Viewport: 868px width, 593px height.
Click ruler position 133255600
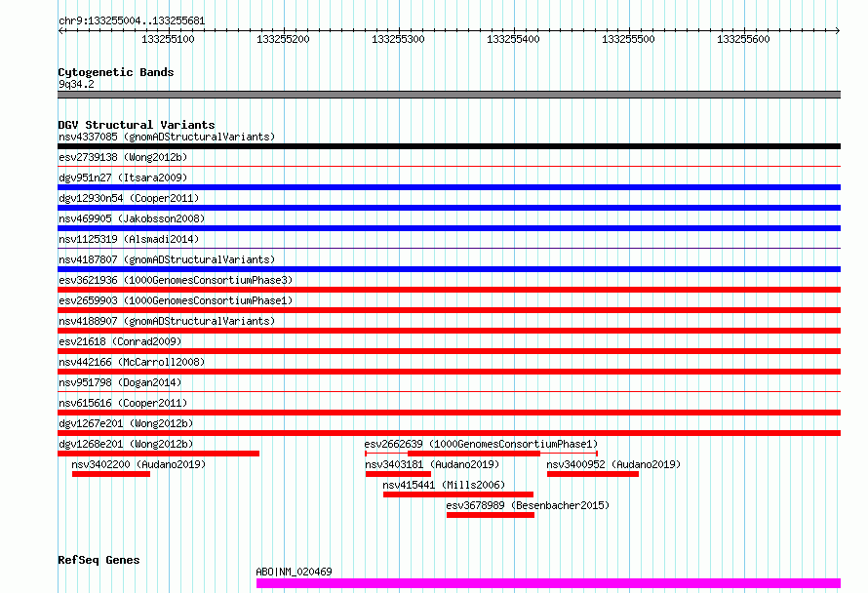tap(743, 39)
